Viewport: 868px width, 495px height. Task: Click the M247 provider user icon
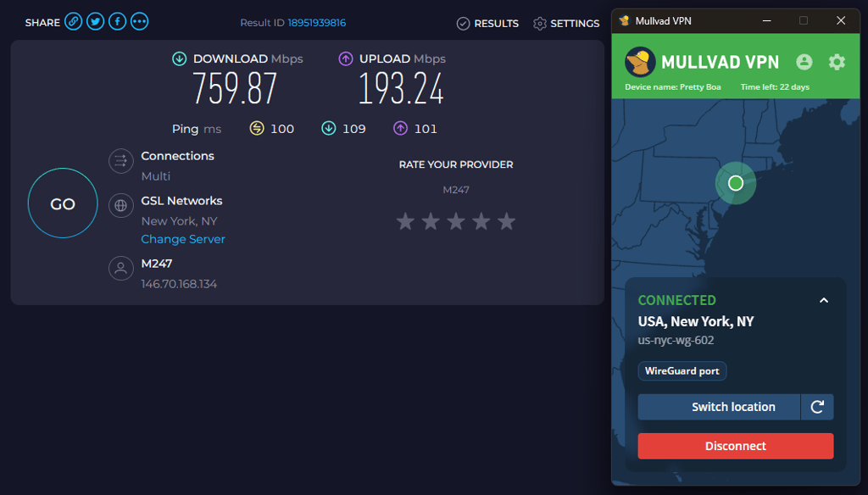pyautogui.click(x=120, y=269)
